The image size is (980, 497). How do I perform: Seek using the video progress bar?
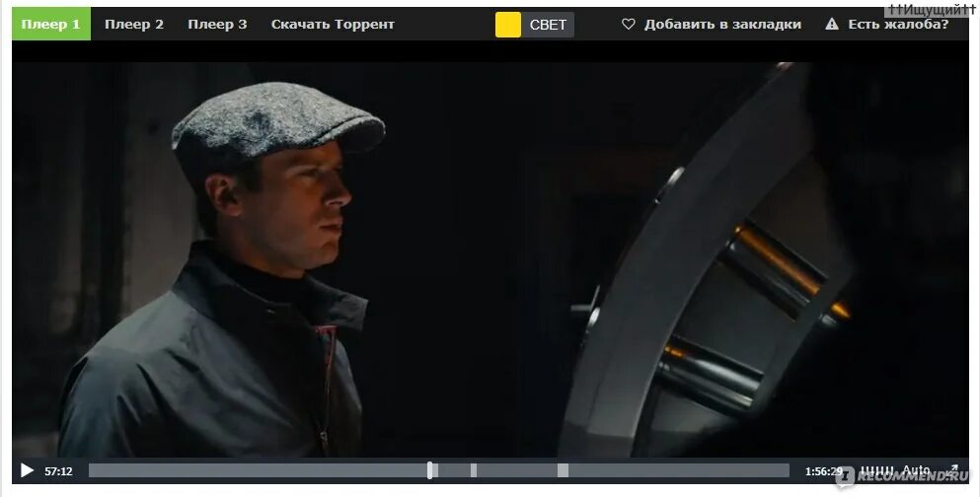point(439,470)
